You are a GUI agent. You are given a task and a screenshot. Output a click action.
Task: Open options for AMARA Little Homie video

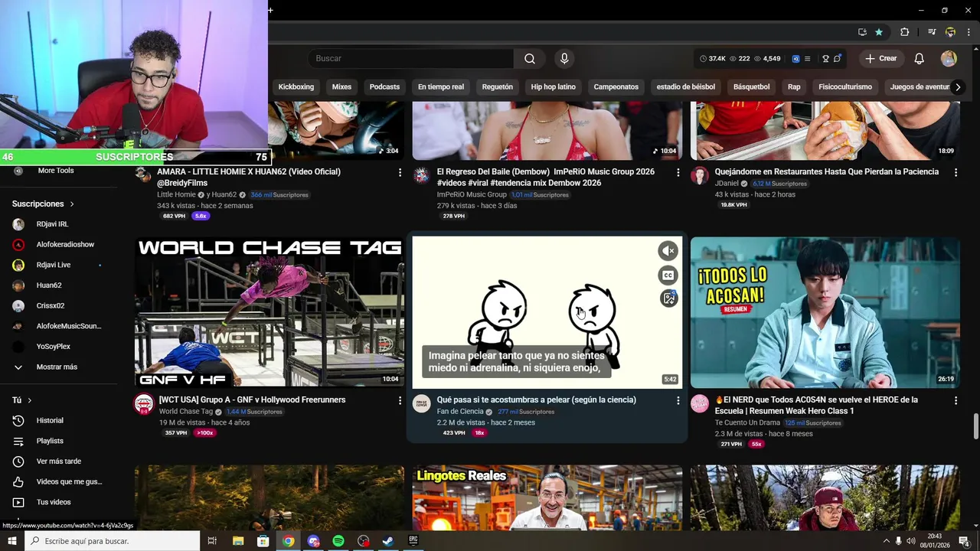click(x=400, y=173)
